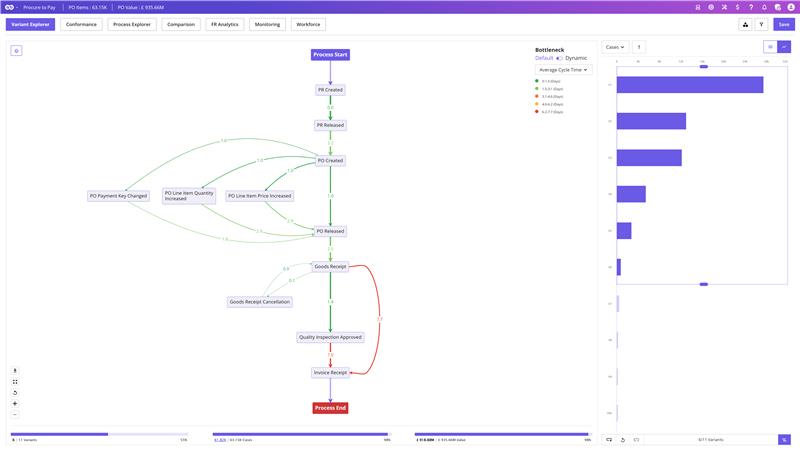Select the PO Created activity node
The height and width of the screenshot is (450, 800).
pos(330,160)
